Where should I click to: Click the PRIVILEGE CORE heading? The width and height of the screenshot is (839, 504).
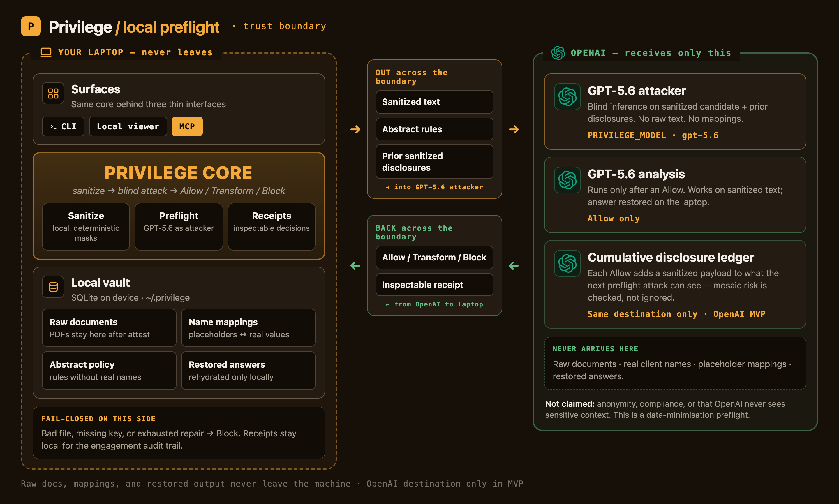178,172
